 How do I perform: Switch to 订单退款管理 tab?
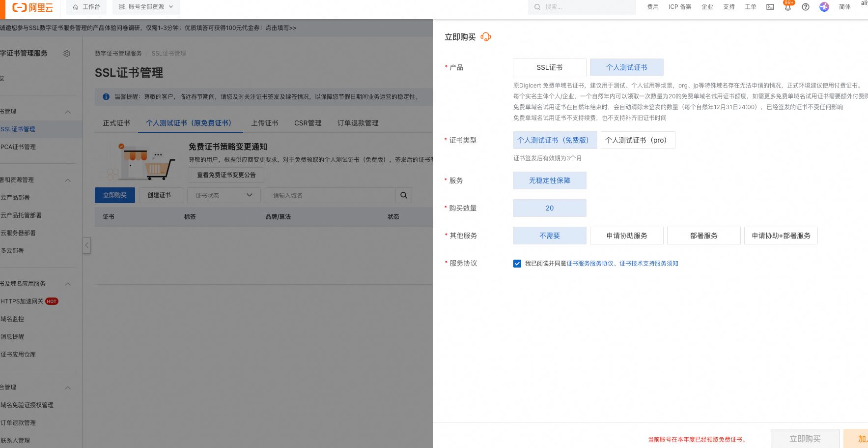tap(358, 123)
